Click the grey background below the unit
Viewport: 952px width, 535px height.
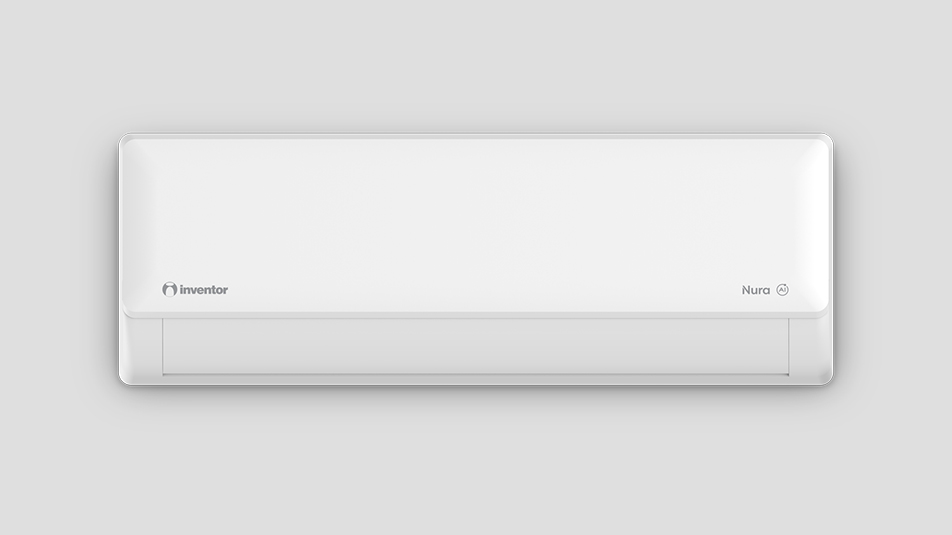[x=475, y=460]
